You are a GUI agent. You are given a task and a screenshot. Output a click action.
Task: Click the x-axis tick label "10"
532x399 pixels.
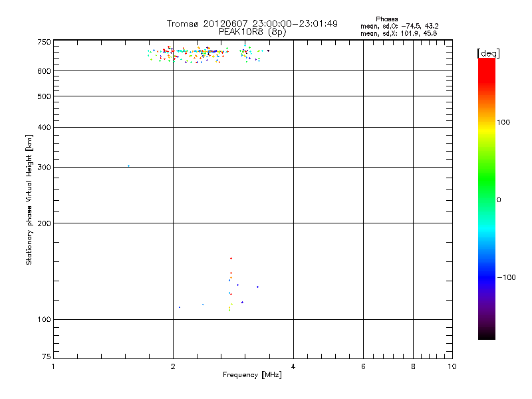tap(452, 366)
